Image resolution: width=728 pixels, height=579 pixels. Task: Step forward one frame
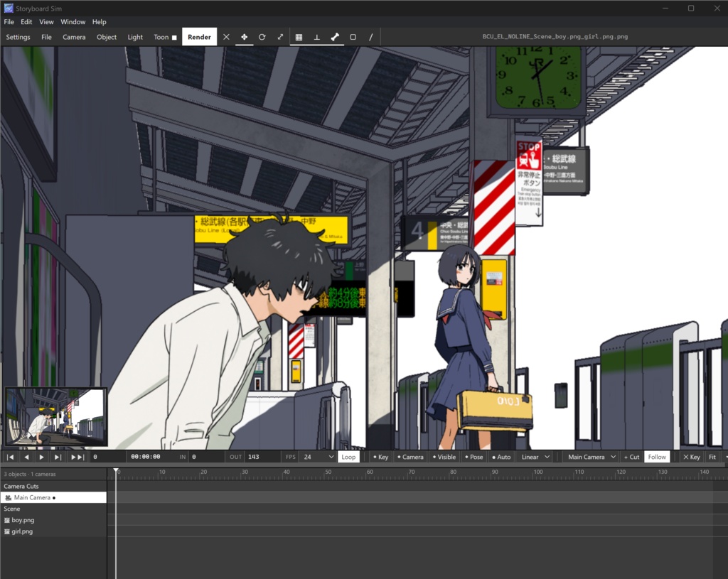click(58, 457)
